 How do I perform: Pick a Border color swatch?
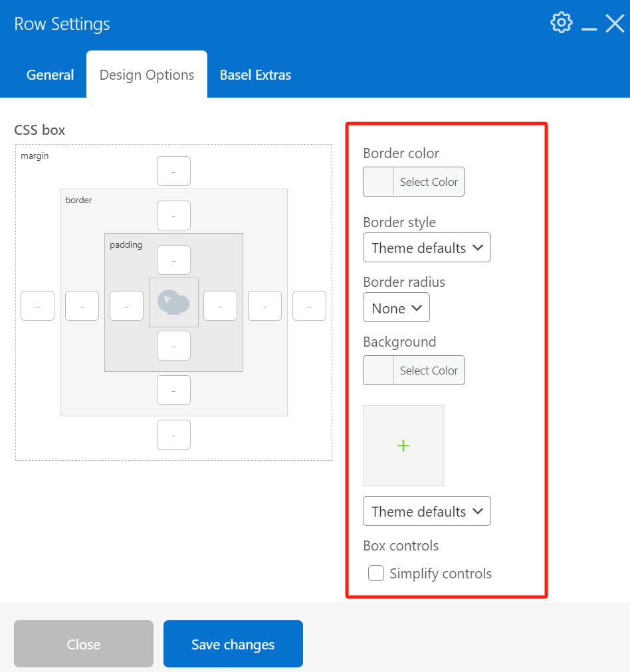[x=379, y=182]
